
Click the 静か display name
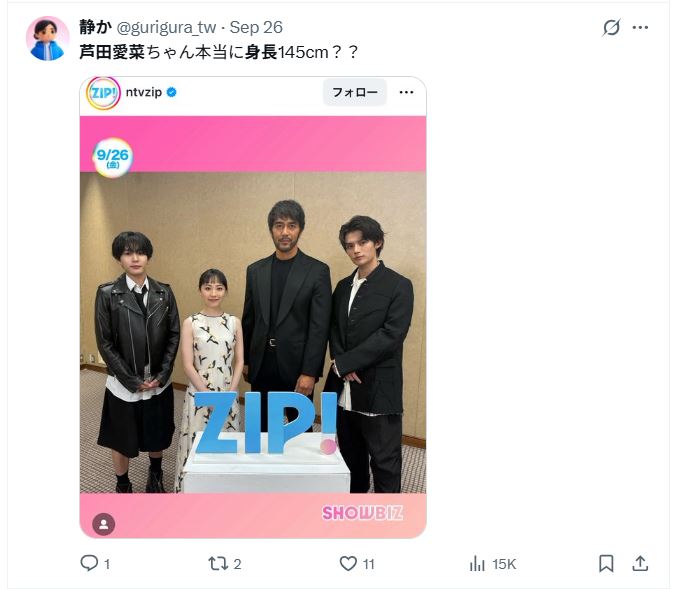click(x=95, y=27)
